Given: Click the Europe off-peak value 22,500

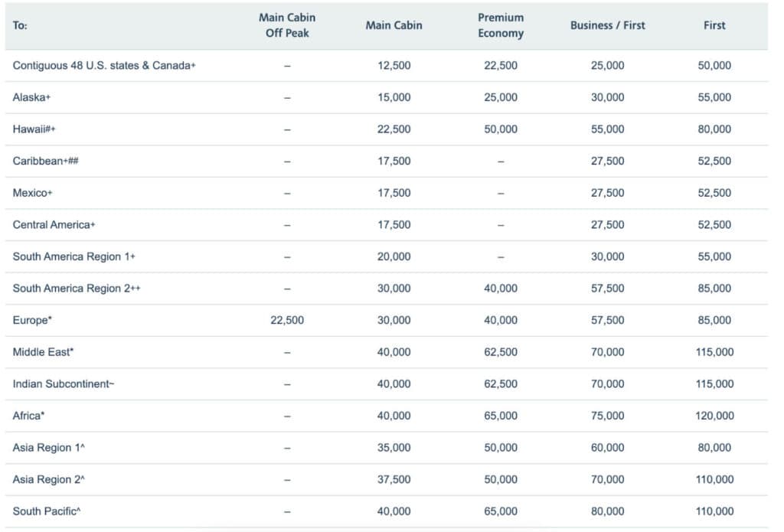Looking at the screenshot, I should point(286,320).
